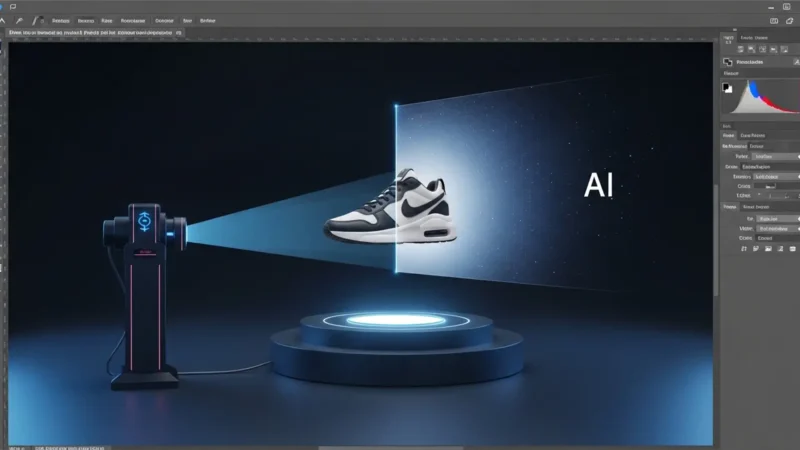Click the AI text on the canvas
Viewport: 800px width, 450px height.
(x=598, y=185)
